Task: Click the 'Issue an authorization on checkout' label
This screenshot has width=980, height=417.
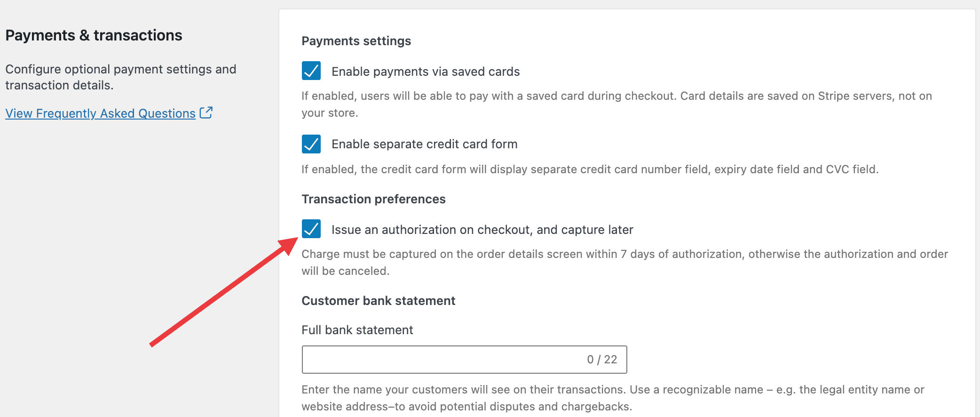Action: (482, 230)
